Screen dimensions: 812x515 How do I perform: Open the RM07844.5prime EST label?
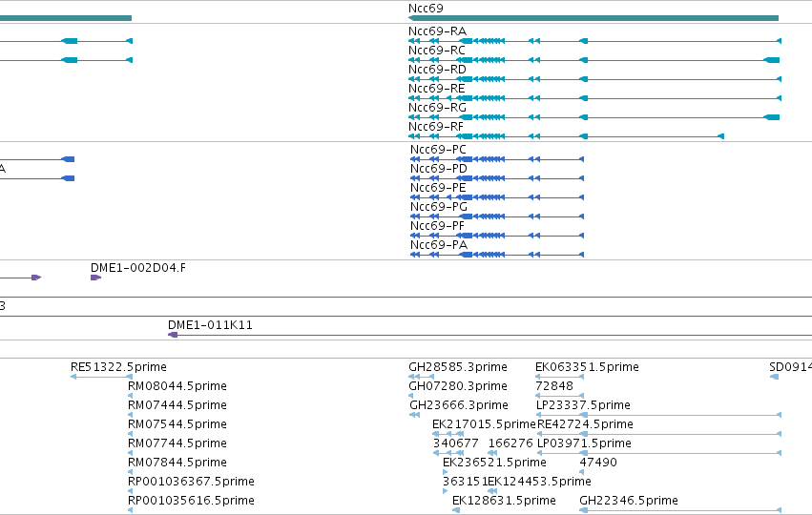177,463
